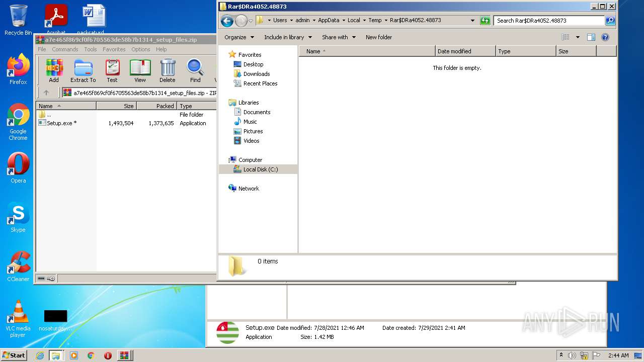Click WinRAR icon in the taskbar

pos(124,355)
